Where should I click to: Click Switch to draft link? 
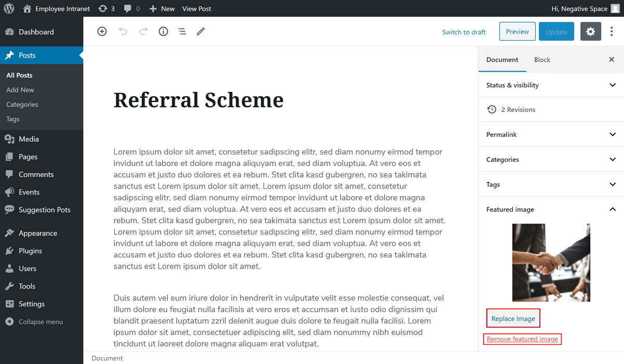click(x=464, y=32)
